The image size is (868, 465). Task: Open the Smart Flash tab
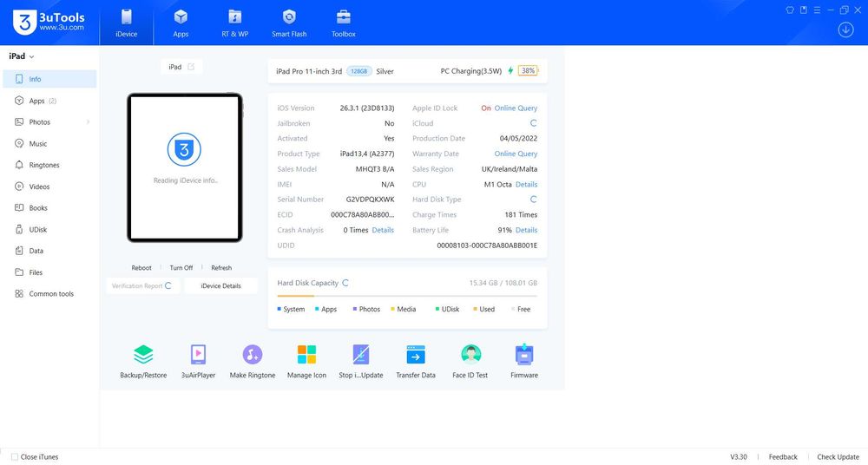tap(289, 23)
